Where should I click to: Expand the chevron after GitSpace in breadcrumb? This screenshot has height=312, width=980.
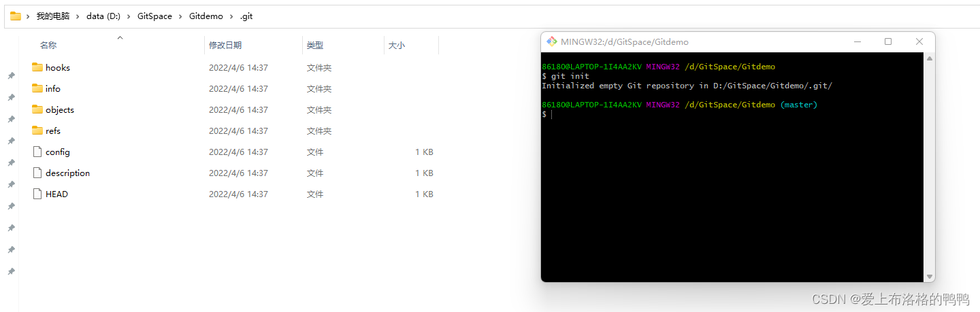[180, 16]
